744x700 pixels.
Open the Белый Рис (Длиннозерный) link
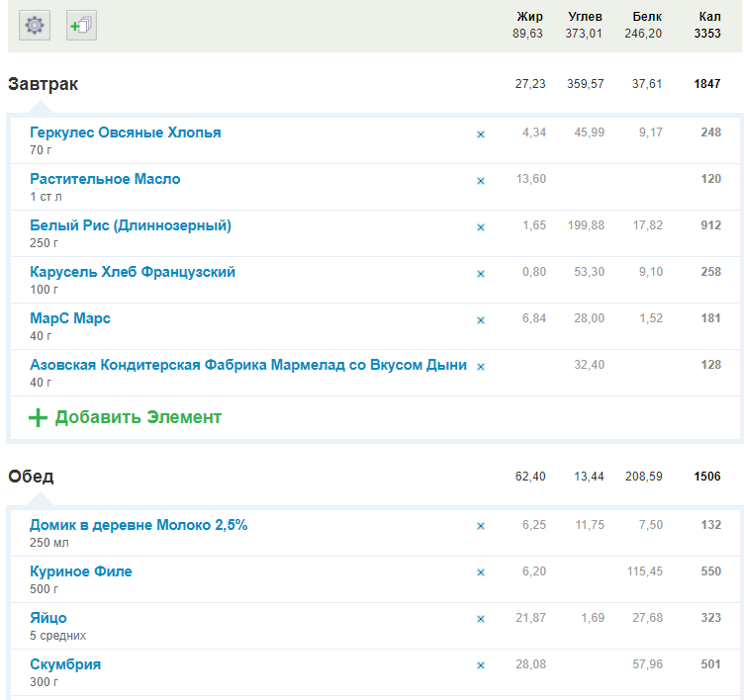pyautogui.click(x=131, y=225)
